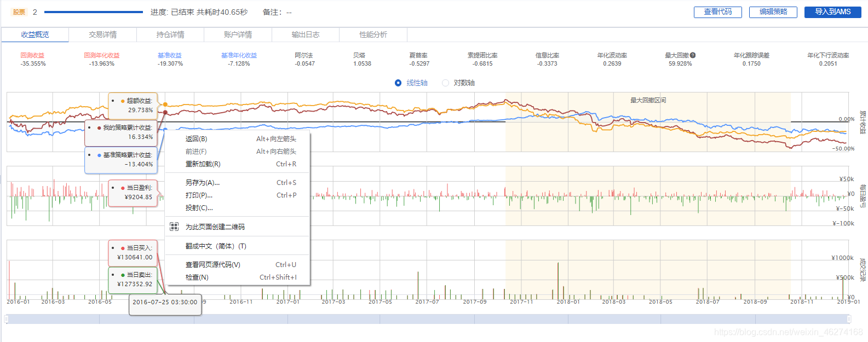
Task: Select the 线性轴 radio button
Action: [398, 83]
